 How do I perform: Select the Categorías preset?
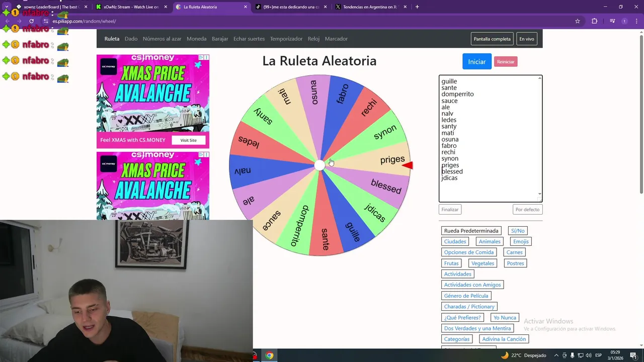457,339
